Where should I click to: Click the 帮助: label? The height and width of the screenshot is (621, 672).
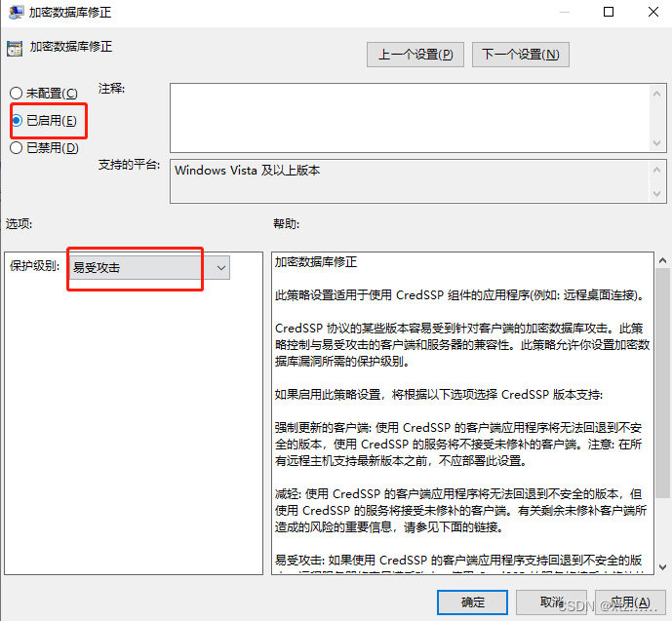click(287, 224)
